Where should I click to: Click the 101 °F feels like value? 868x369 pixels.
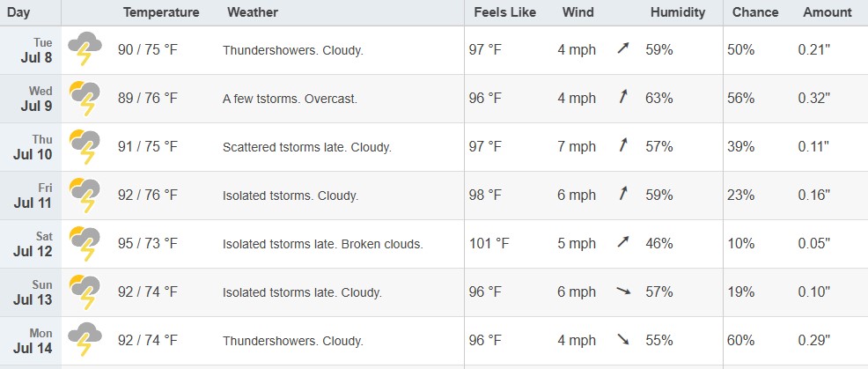point(489,243)
